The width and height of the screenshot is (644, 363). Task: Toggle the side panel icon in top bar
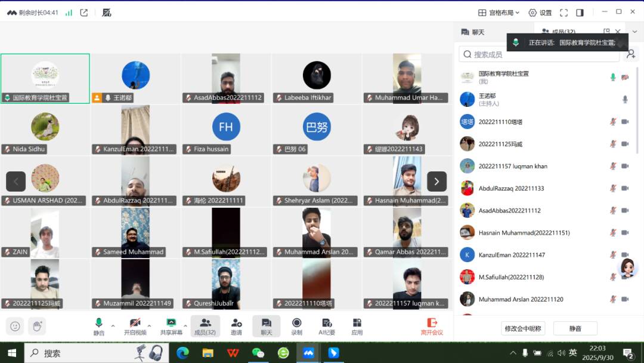point(580,13)
